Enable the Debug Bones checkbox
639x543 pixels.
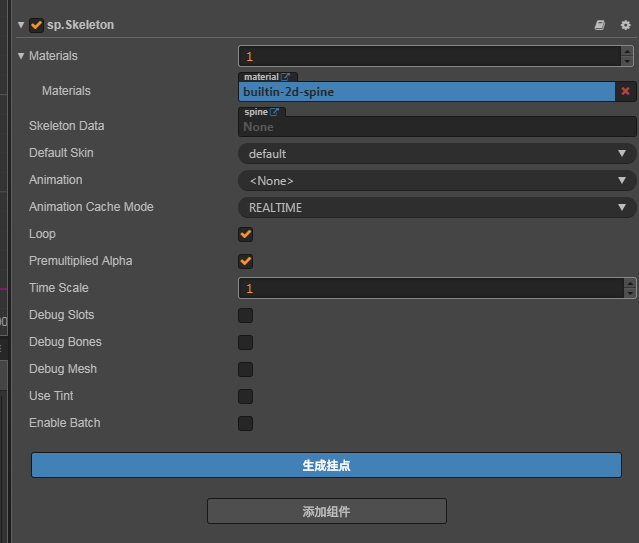[x=245, y=342]
